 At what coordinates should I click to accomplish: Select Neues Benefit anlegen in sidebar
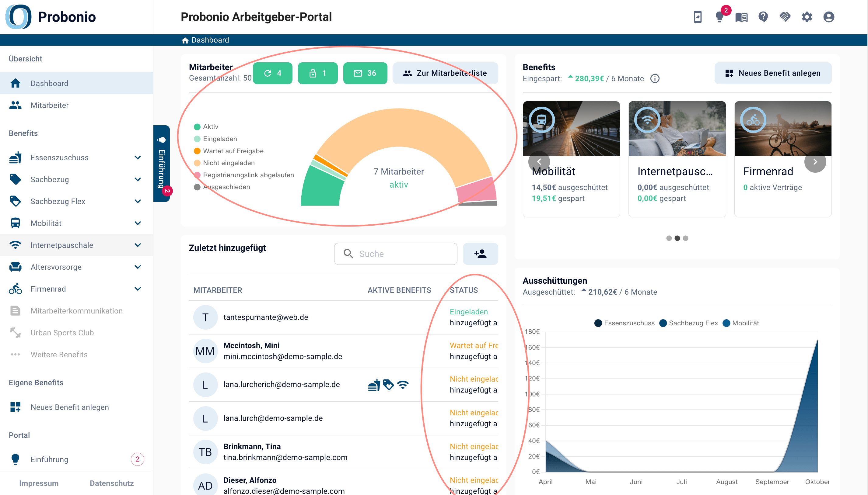click(77, 407)
